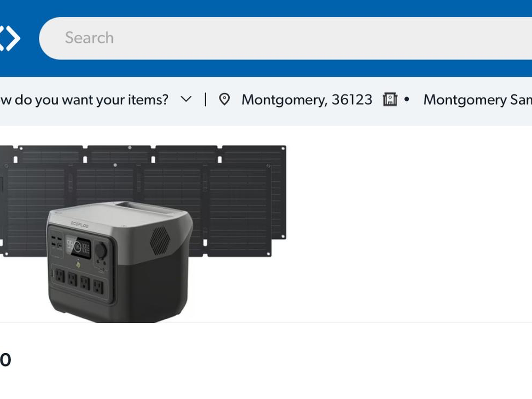Click the club store building icon
Image resolution: width=532 pixels, height=399 pixels.
tap(390, 99)
